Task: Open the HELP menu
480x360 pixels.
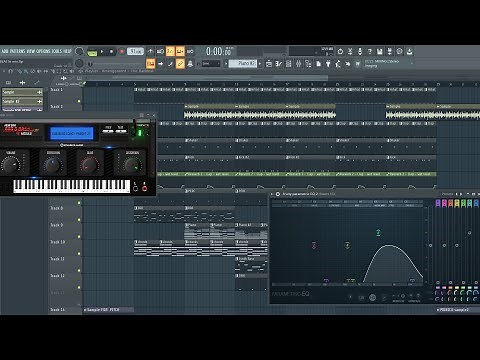Action: pos(68,51)
